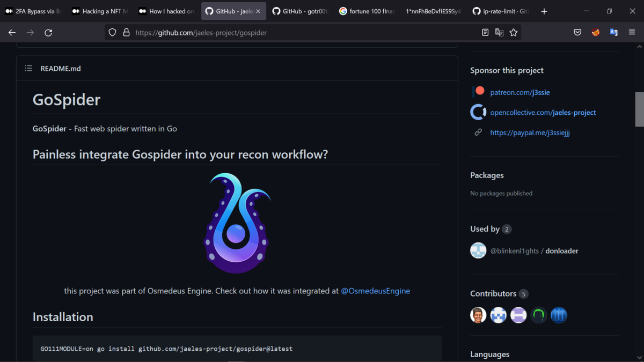Open the README table of contents icon

pyautogui.click(x=28, y=68)
